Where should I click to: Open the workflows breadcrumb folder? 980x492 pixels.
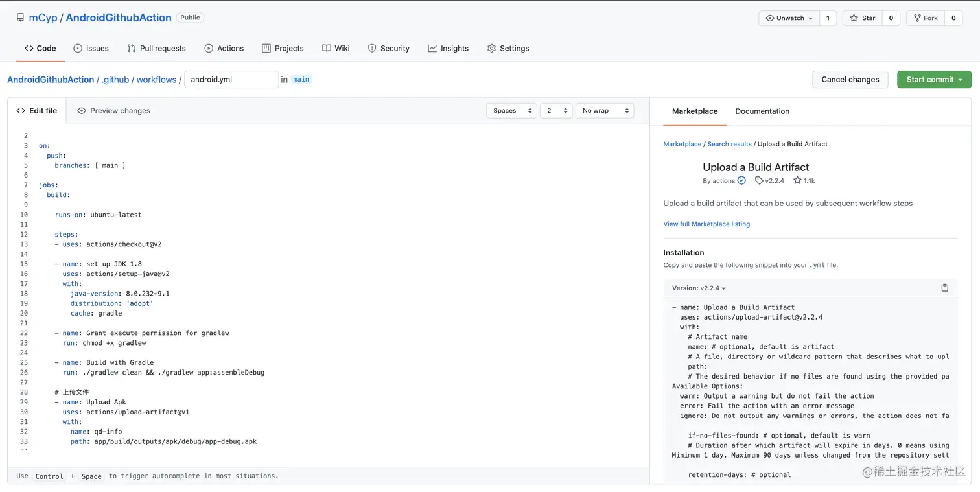156,80
